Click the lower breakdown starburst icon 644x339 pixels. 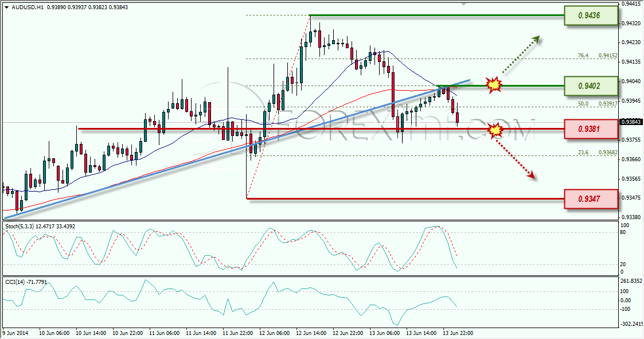496,130
